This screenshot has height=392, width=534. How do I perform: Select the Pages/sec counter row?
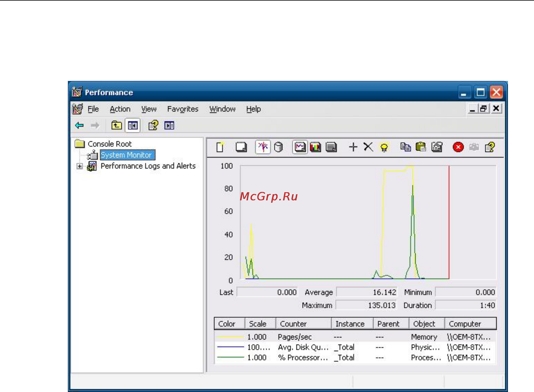pos(355,337)
